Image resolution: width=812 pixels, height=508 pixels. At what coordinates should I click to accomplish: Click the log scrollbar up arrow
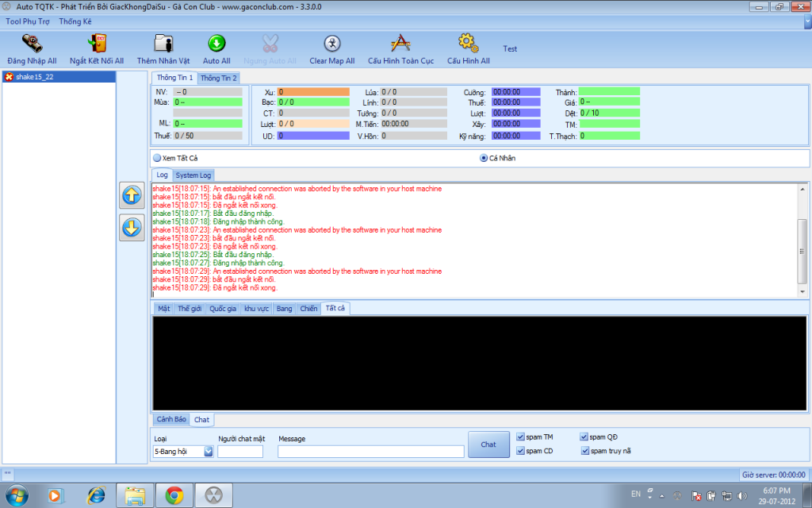click(802, 189)
